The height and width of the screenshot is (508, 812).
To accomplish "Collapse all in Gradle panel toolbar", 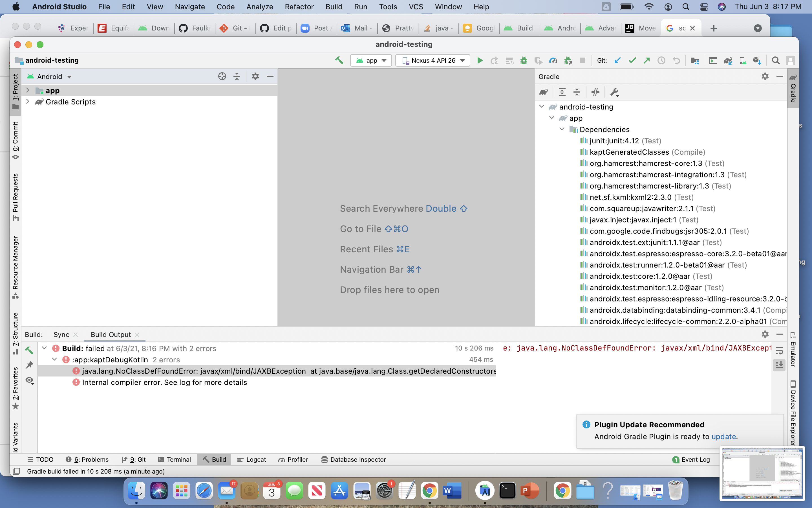I will click(x=577, y=92).
